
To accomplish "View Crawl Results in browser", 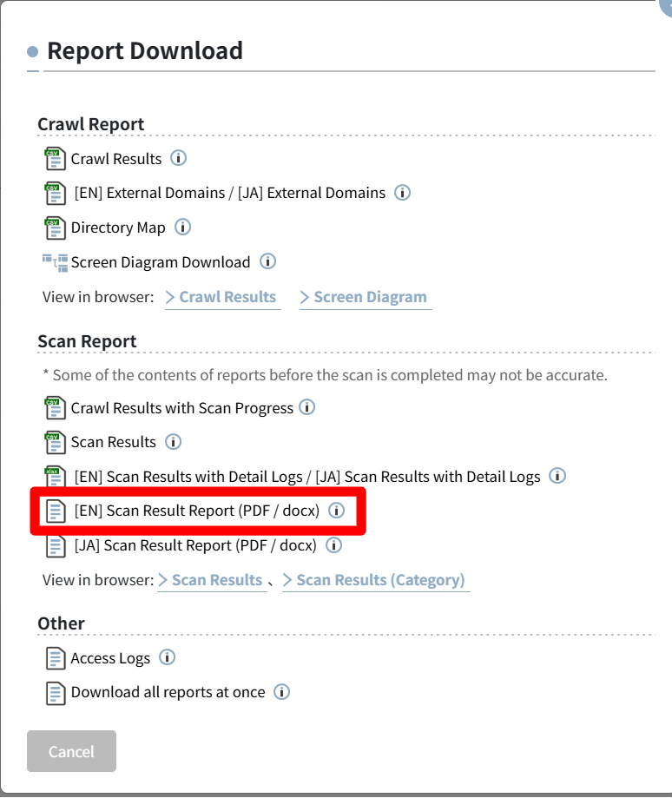I will [223, 297].
